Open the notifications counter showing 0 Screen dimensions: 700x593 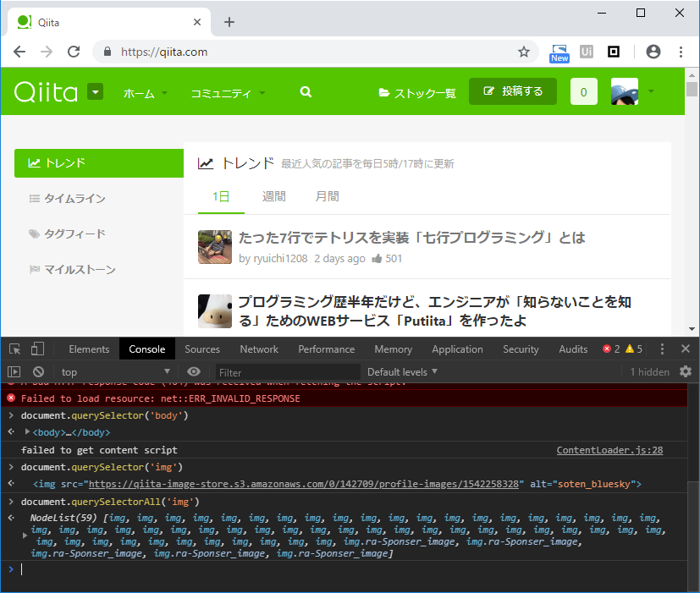click(583, 91)
